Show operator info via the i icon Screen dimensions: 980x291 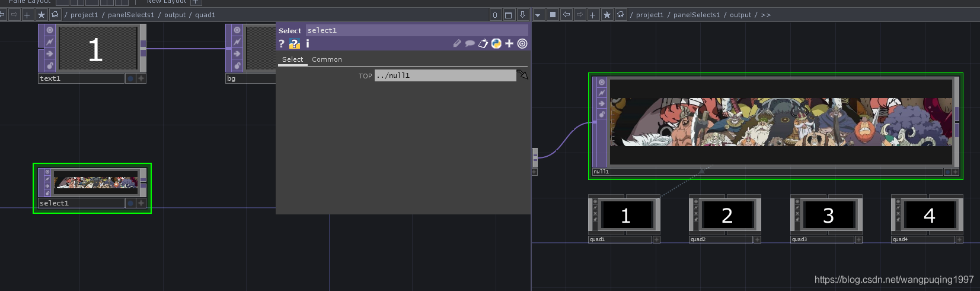pyautogui.click(x=307, y=43)
